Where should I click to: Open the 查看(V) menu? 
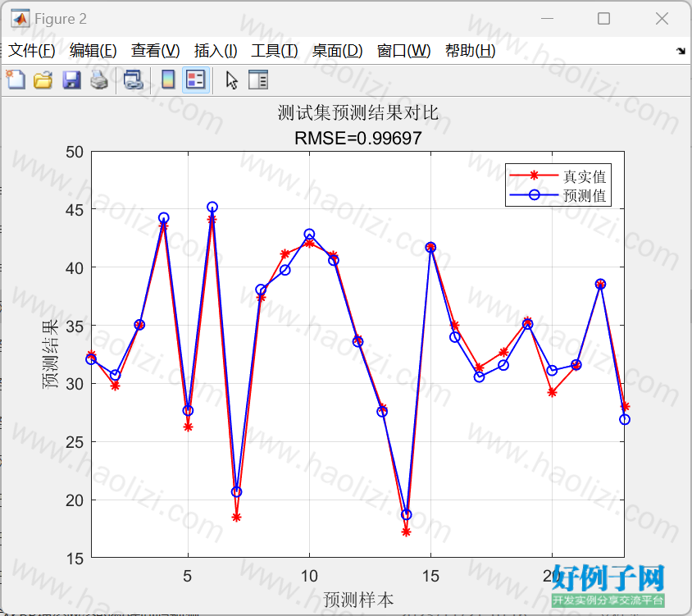click(155, 50)
